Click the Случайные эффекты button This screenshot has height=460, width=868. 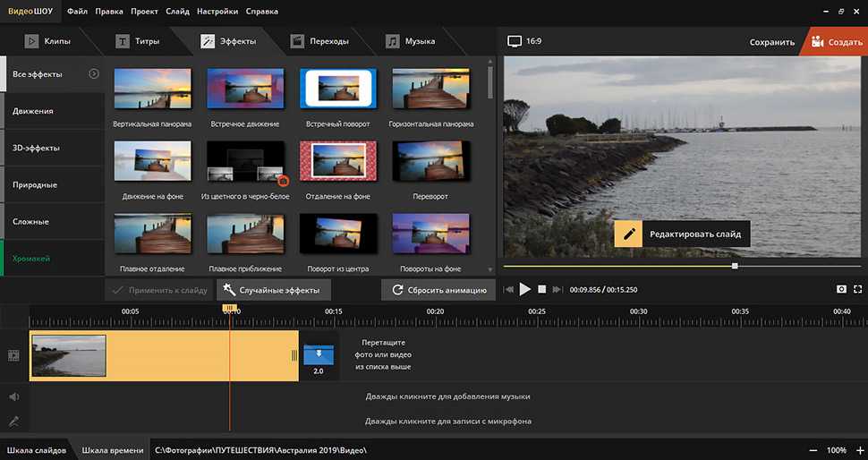[273, 289]
